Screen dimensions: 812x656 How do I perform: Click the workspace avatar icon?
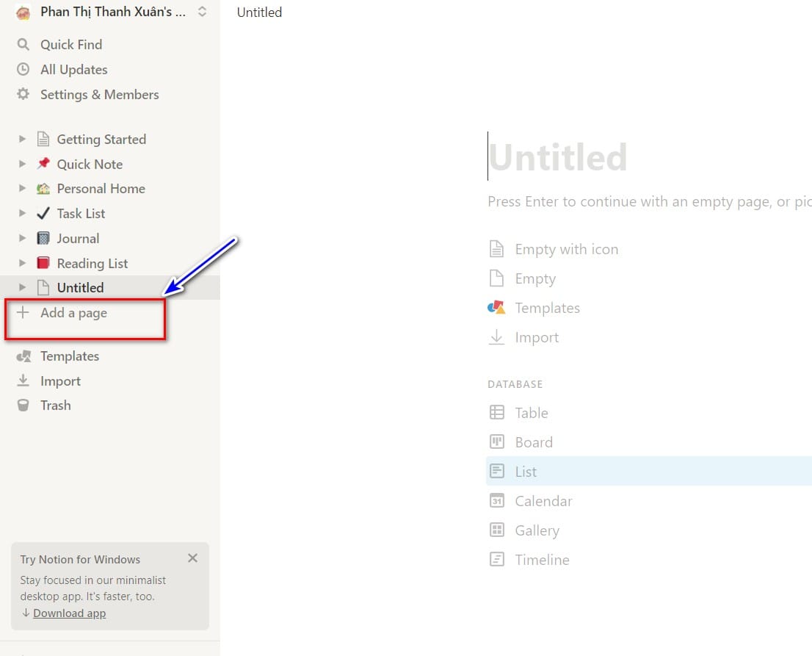pos(23,12)
